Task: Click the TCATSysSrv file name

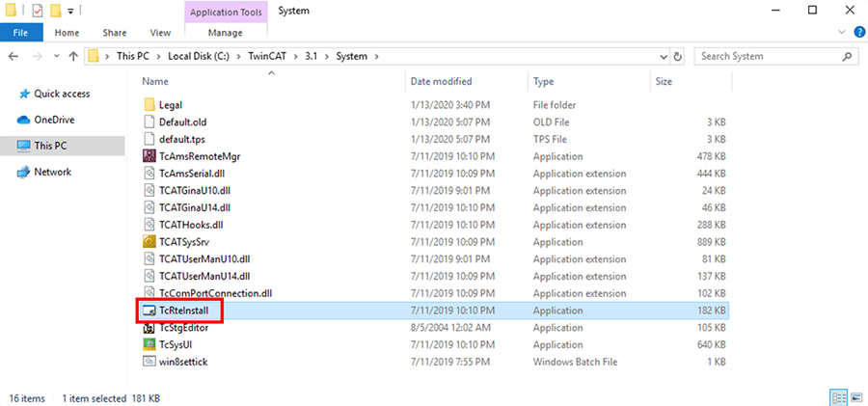Action: click(x=184, y=242)
